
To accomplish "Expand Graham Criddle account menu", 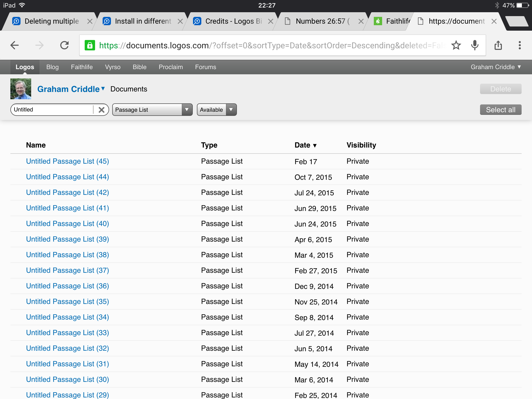I will pyautogui.click(x=496, y=67).
